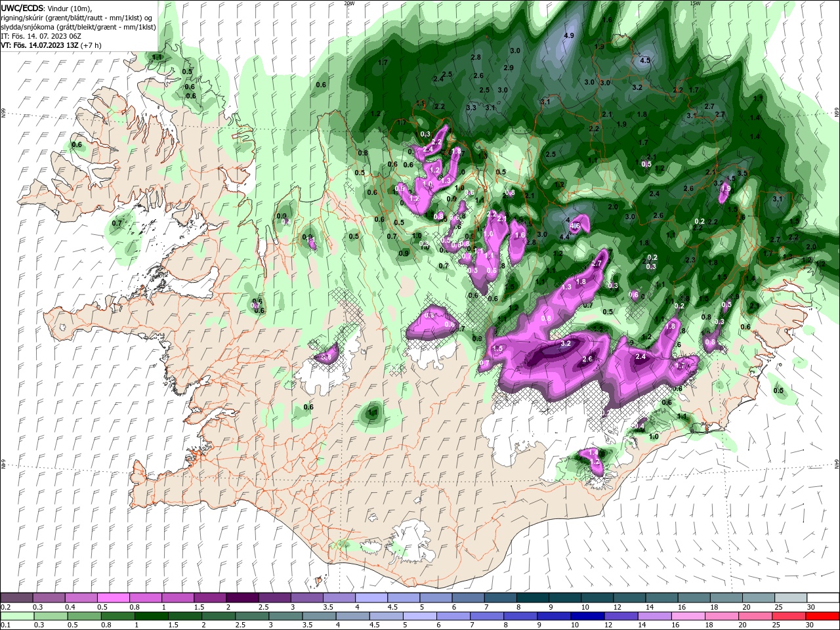The image size is (840, 630).
Task: Select the darkest purple 2 swatch in upper legend row
Action: pos(241,598)
